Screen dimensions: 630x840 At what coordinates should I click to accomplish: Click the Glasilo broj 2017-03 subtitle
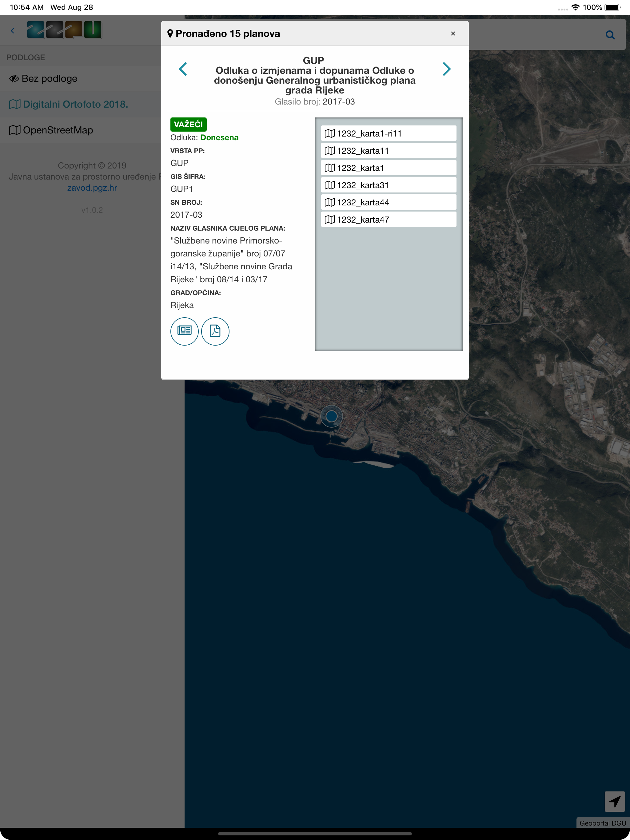[x=315, y=101]
